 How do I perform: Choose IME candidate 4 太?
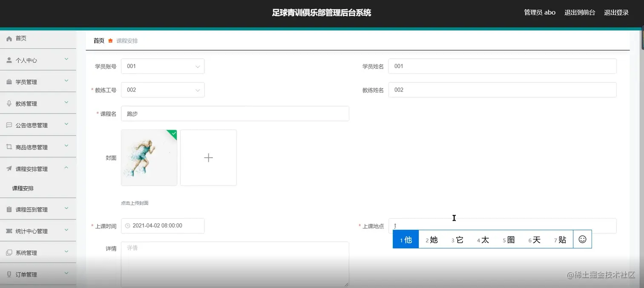[x=483, y=239]
